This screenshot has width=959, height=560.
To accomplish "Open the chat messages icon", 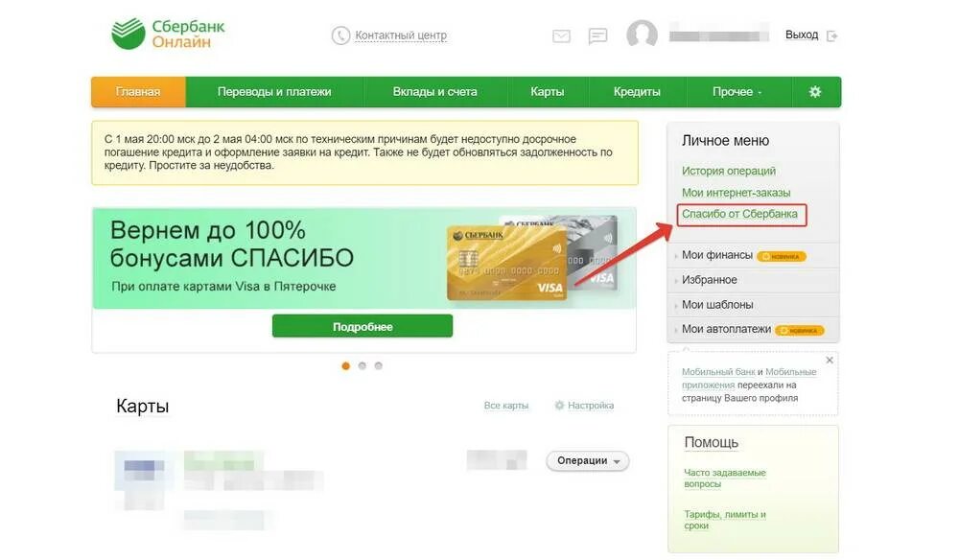I will click(597, 36).
